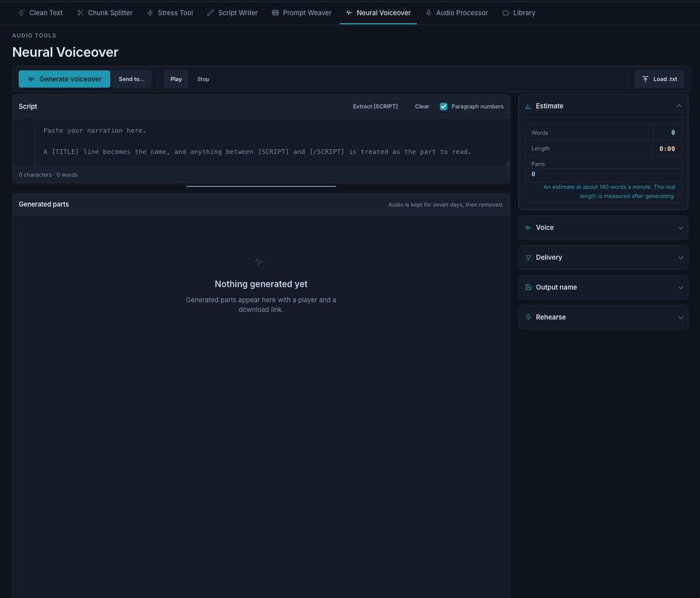Click the Play button
This screenshot has height=598, width=700.
tap(176, 79)
